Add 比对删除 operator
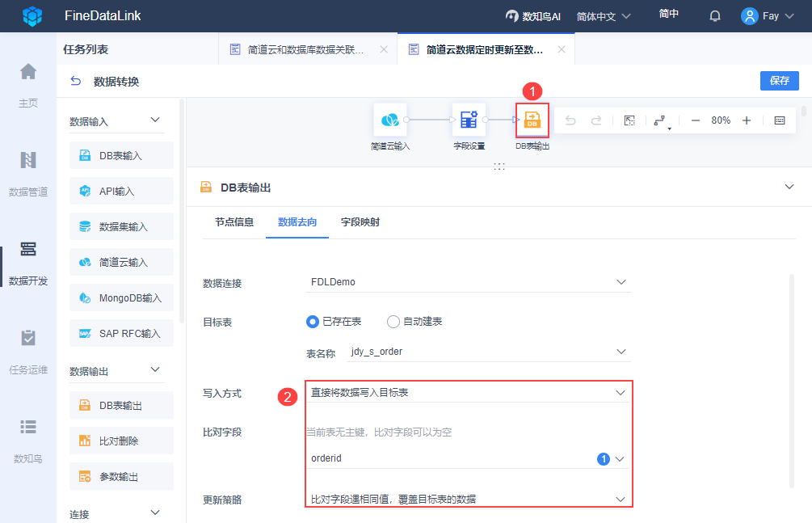 tap(121, 441)
